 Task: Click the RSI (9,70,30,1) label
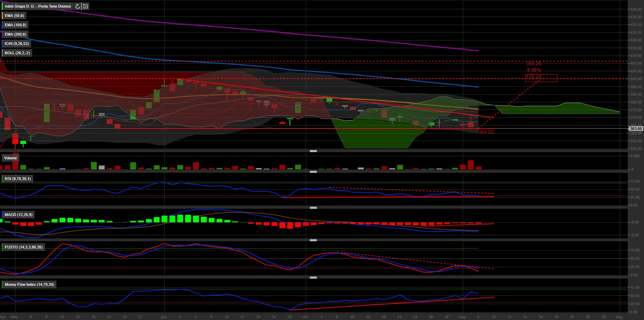click(18, 179)
